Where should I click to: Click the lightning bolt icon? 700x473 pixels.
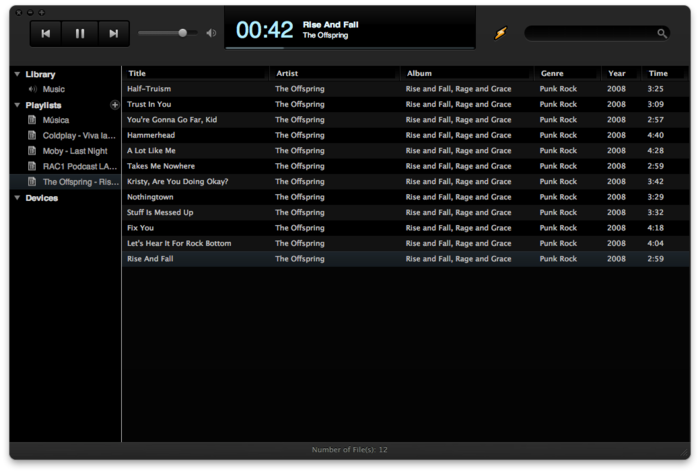[500, 33]
